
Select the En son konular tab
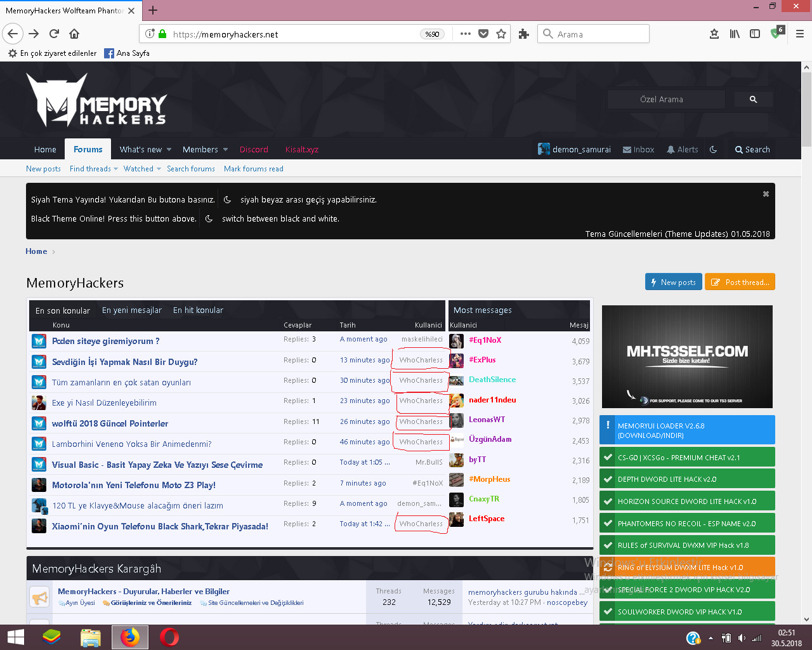pyautogui.click(x=63, y=310)
